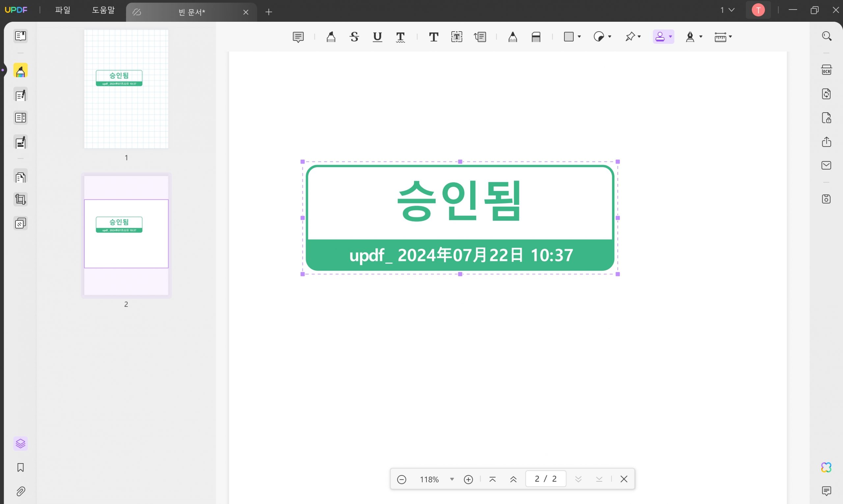Expand the pushpin attachment dropdown

(x=639, y=37)
